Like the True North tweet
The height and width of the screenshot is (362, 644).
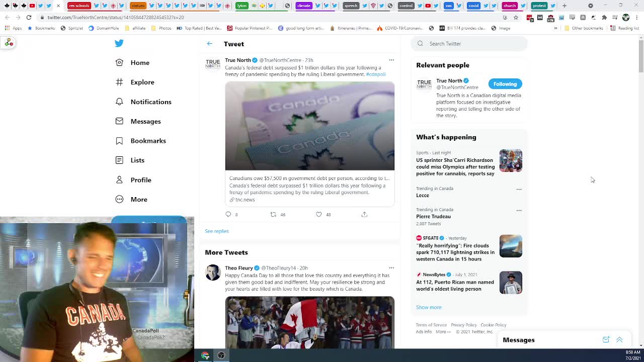click(x=318, y=214)
